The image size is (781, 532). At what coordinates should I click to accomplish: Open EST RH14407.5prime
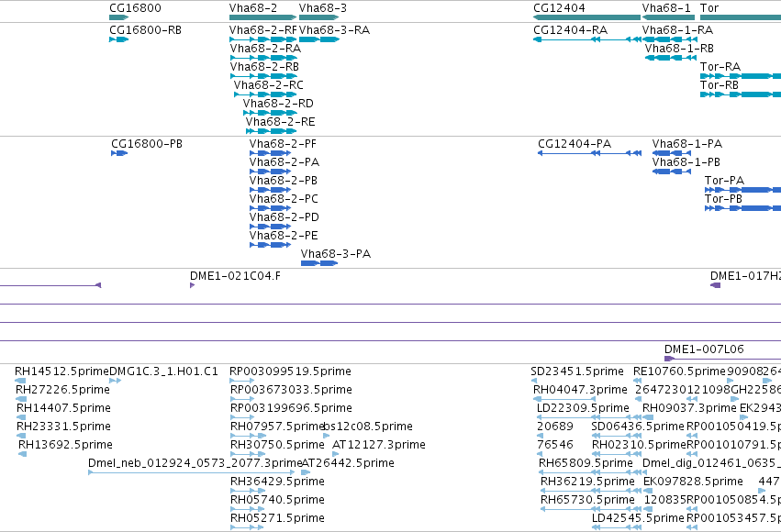pos(63,408)
